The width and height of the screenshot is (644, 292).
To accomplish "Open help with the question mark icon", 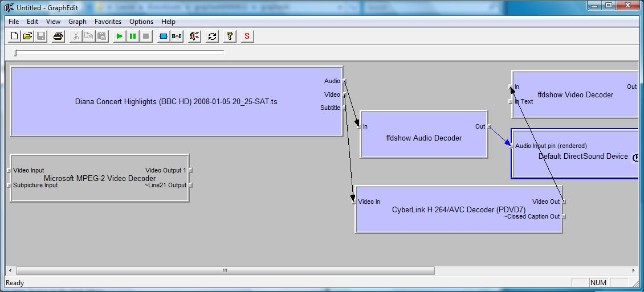I will (230, 36).
